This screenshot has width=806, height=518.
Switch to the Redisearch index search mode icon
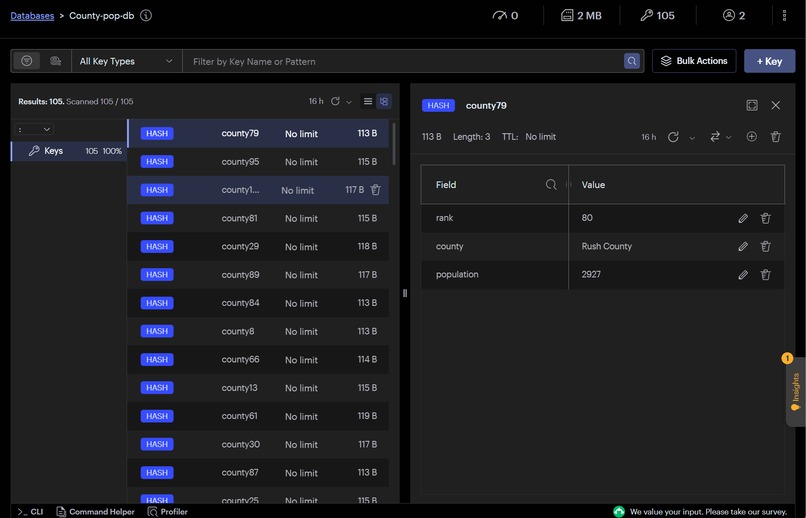click(56, 61)
